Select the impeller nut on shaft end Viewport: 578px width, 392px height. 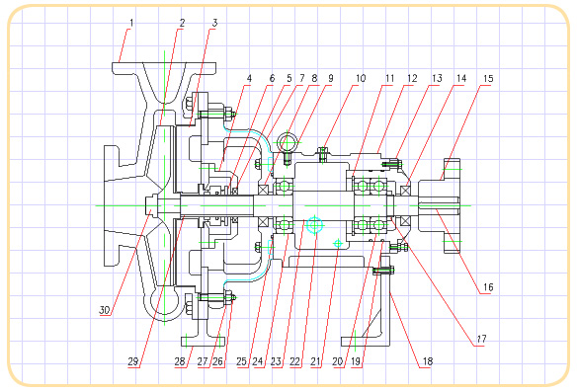click(x=151, y=205)
